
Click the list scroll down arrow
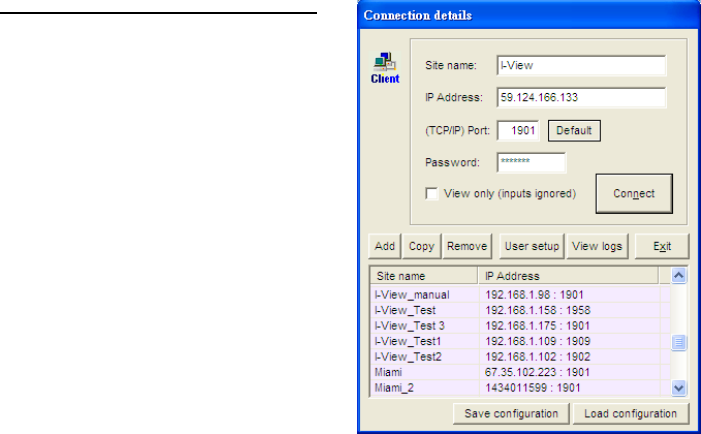[x=679, y=388]
